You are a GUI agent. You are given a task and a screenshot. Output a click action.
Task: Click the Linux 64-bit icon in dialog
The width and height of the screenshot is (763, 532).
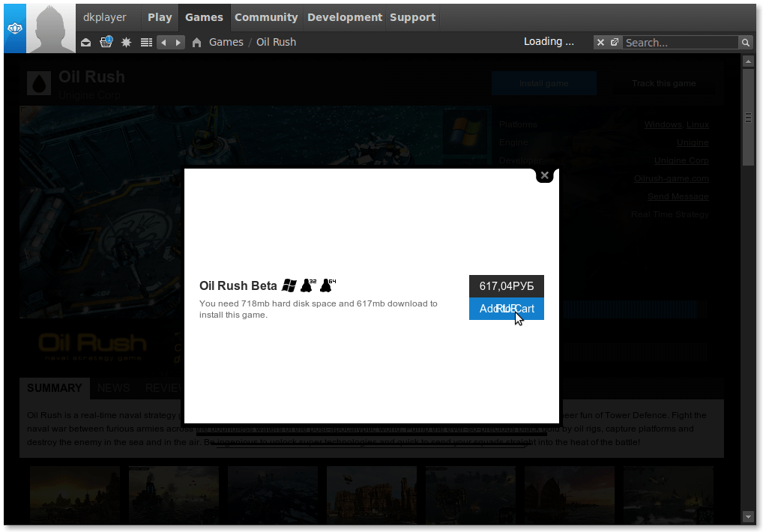(x=328, y=285)
